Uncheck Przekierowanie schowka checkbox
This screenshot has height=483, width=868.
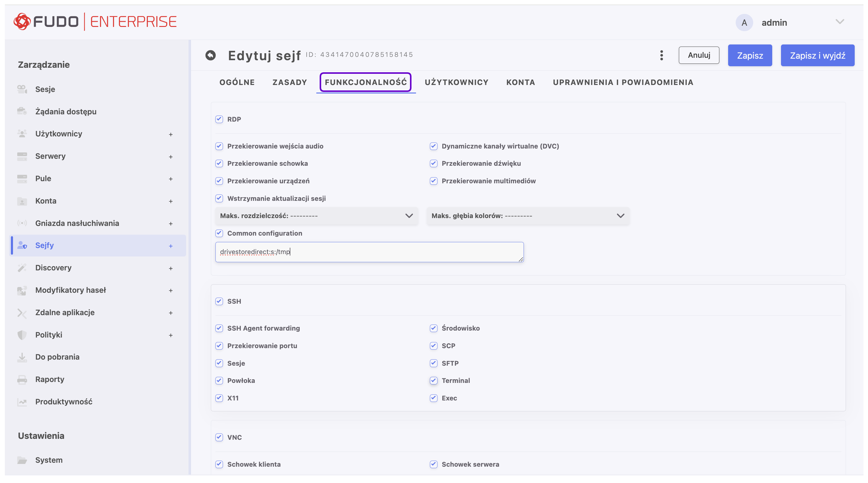pos(219,164)
